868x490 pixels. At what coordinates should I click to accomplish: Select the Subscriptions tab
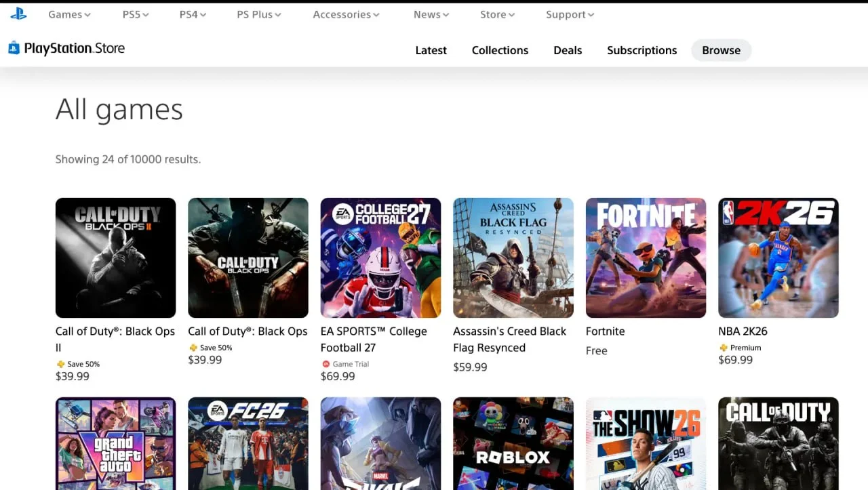642,50
